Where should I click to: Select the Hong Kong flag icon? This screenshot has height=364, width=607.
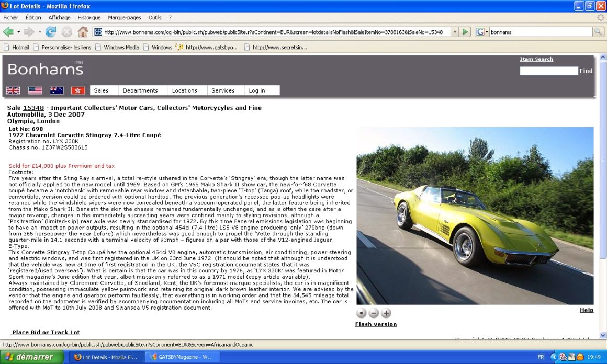pyautogui.click(x=78, y=90)
